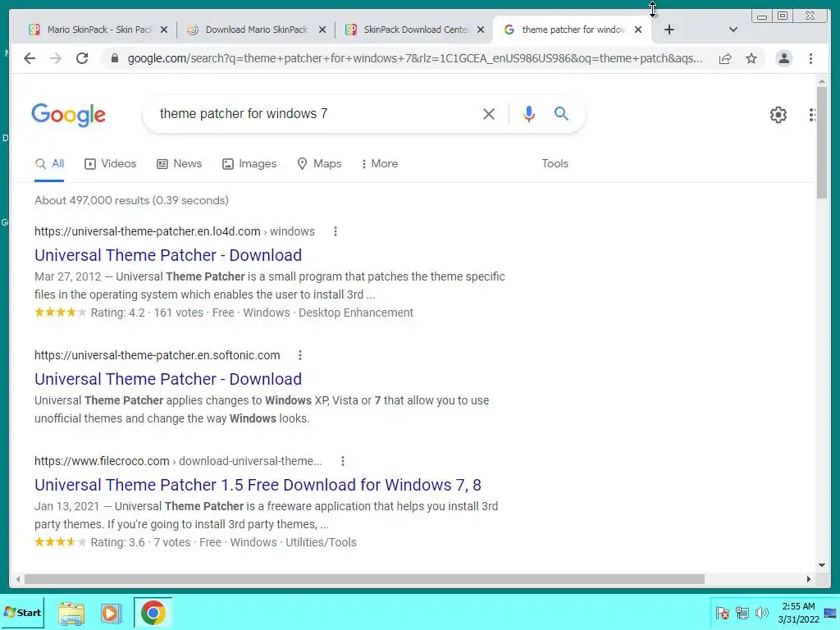
Task: Click the padlock site info icon
Action: pyautogui.click(x=114, y=58)
